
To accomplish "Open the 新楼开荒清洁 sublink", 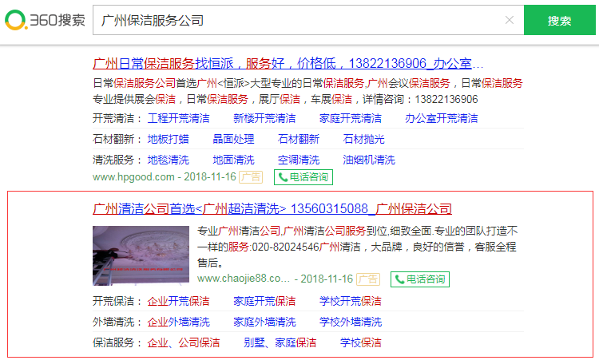I will point(264,118).
